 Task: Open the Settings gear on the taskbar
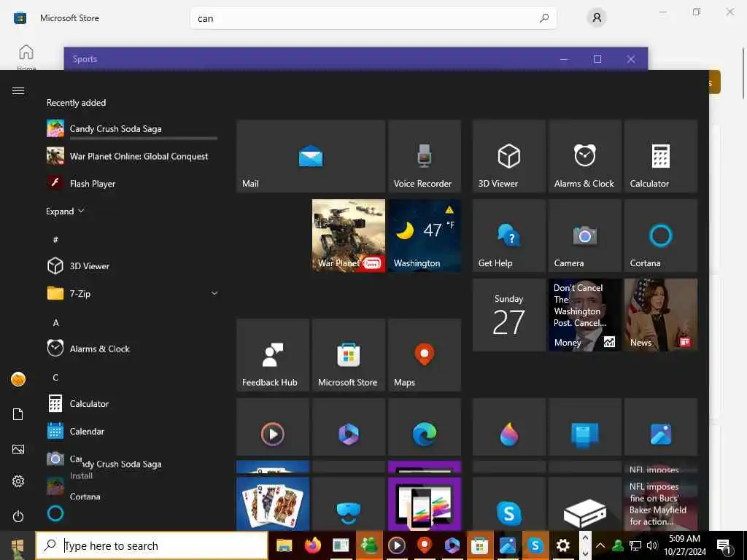pyautogui.click(x=563, y=545)
